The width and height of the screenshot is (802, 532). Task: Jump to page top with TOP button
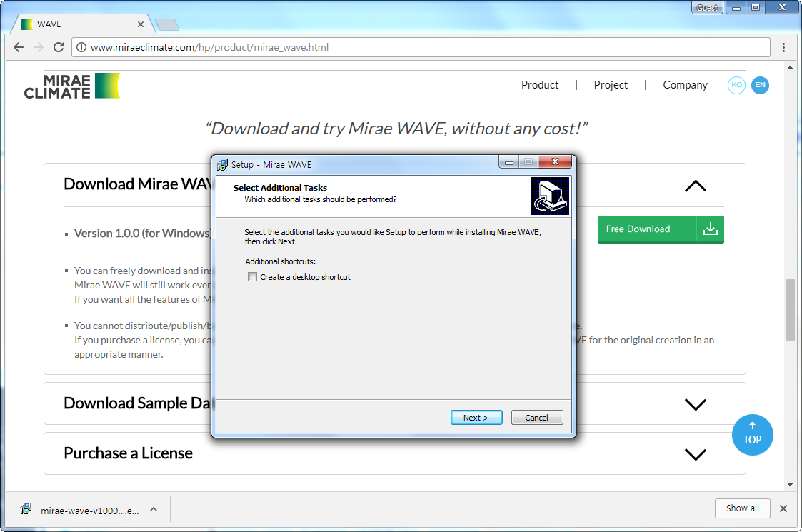tap(753, 435)
